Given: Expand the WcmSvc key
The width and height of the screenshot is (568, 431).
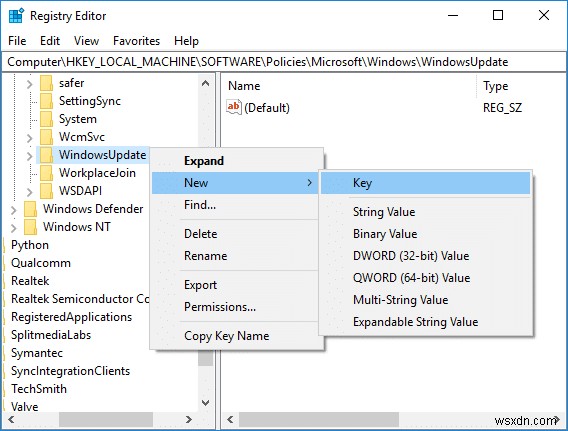Looking at the screenshot, I should click(x=30, y=138).
